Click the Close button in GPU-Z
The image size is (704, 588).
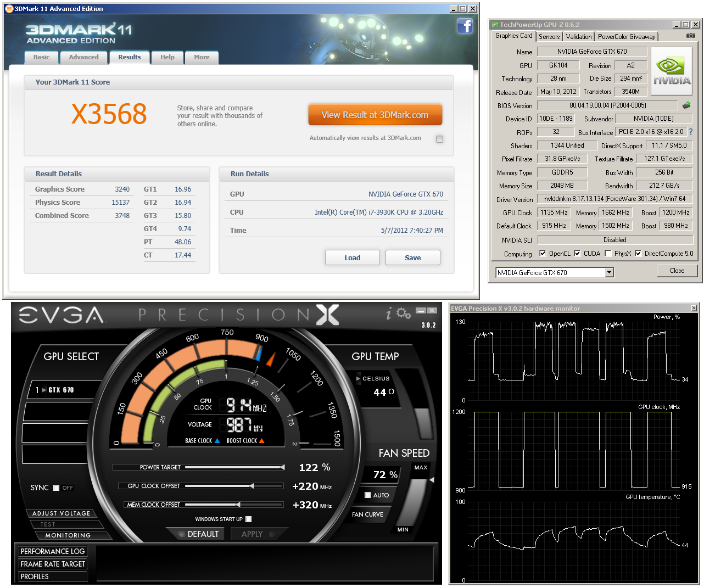[677, 271]
